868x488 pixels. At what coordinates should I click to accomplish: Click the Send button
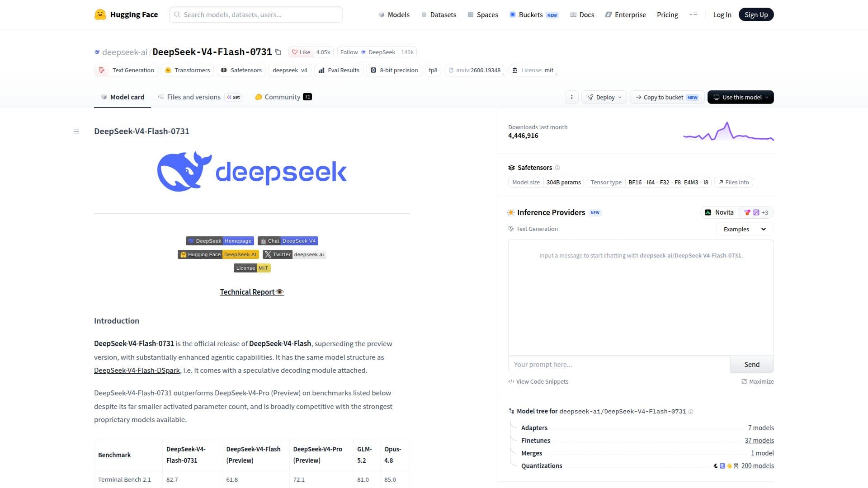752,365
